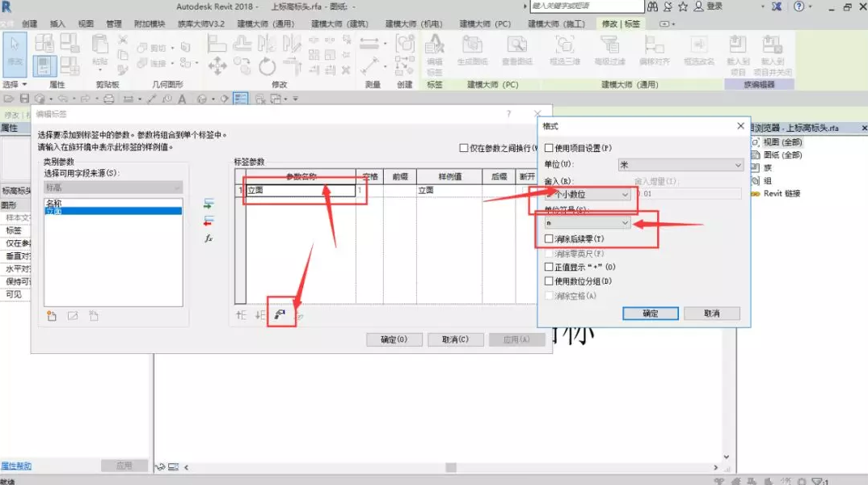Screen dimensions: 868x485
Task: Open the parameter units format editor icon
Action: click(x=280, y=315)
